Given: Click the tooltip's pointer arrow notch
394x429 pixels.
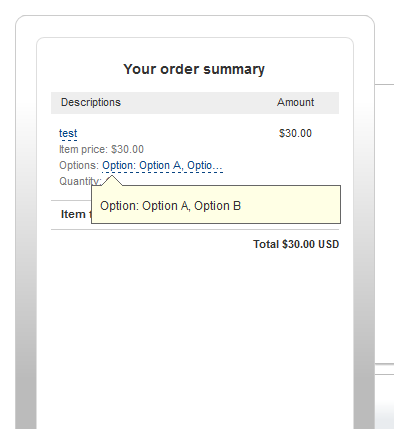Looking at the screenshot, I should pyautogui.click(x=112, y=180).
